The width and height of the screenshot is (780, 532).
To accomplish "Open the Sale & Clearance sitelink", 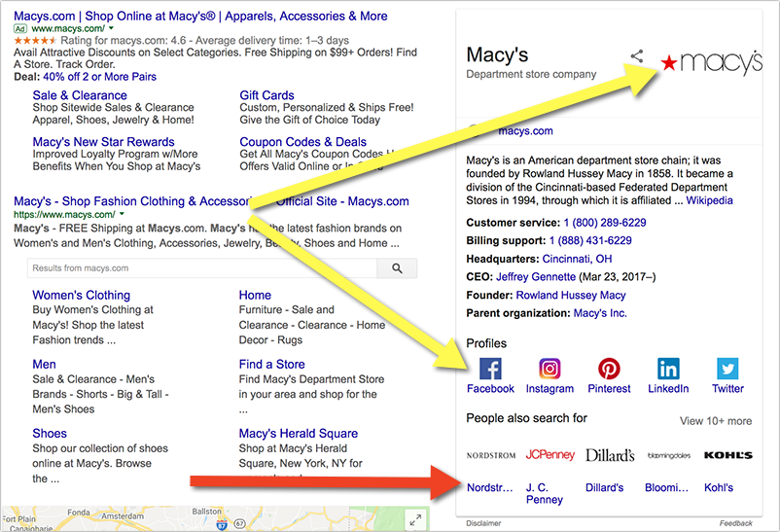I will [x=79, y=95].
